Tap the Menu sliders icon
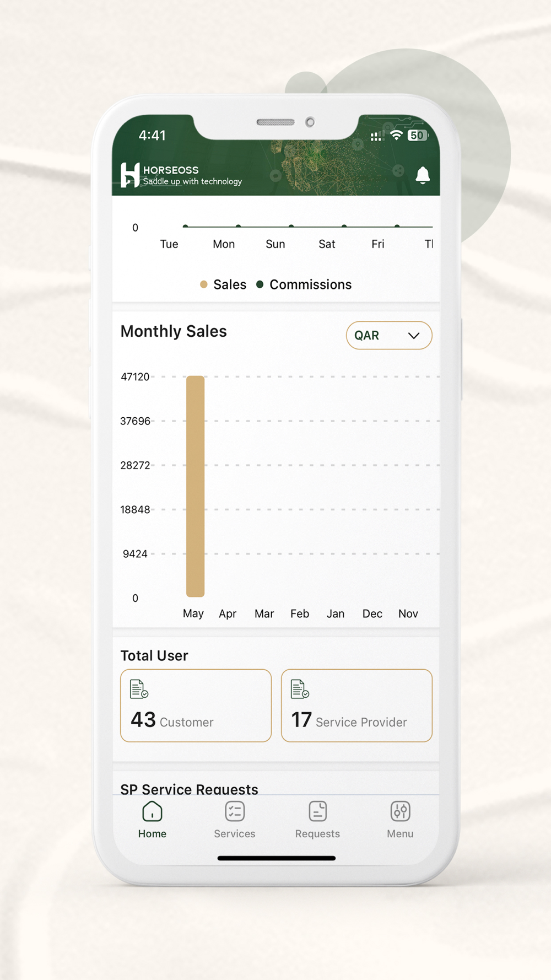 400,811
